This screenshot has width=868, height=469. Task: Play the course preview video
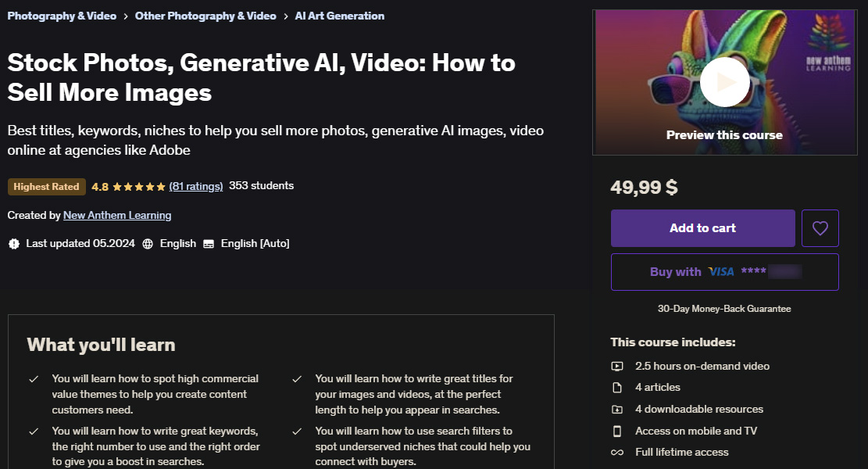(x=724, y=81)
